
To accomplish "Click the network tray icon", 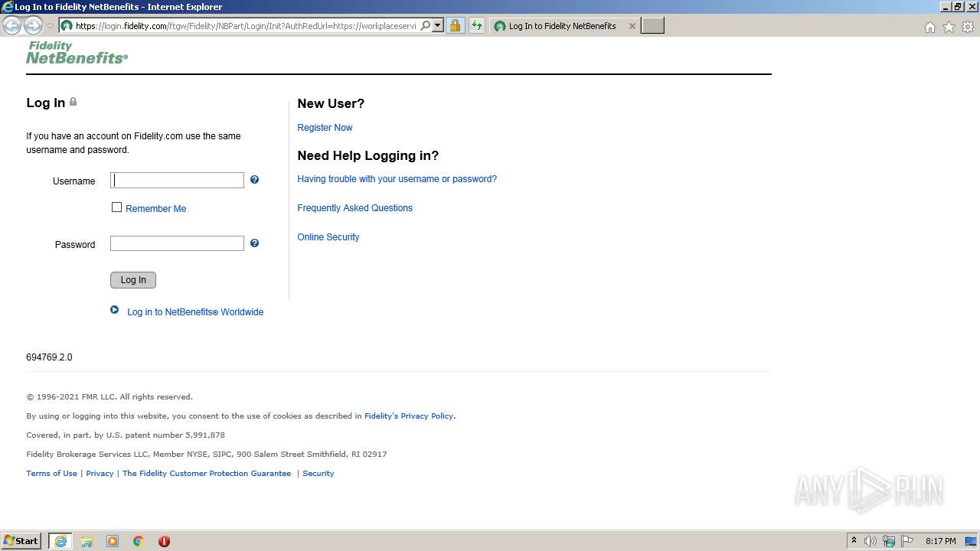I will pyautogui.click(x=889, y=541).
